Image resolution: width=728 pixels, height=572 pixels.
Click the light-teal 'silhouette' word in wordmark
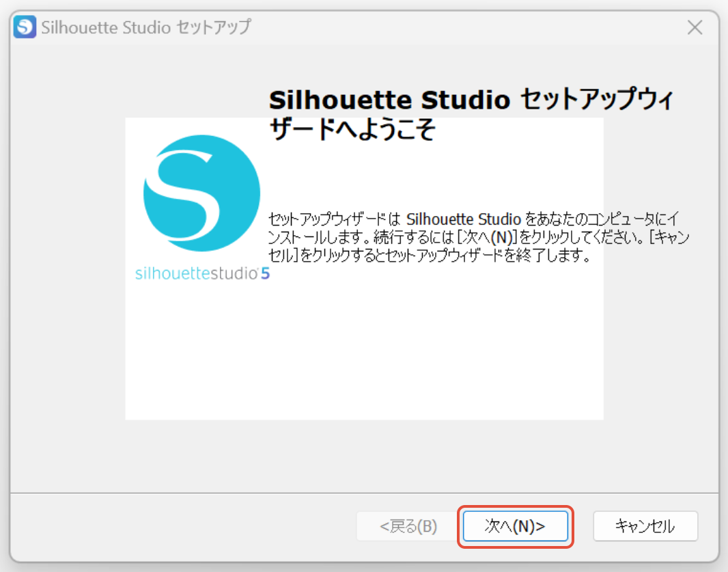tap(173, 273)
